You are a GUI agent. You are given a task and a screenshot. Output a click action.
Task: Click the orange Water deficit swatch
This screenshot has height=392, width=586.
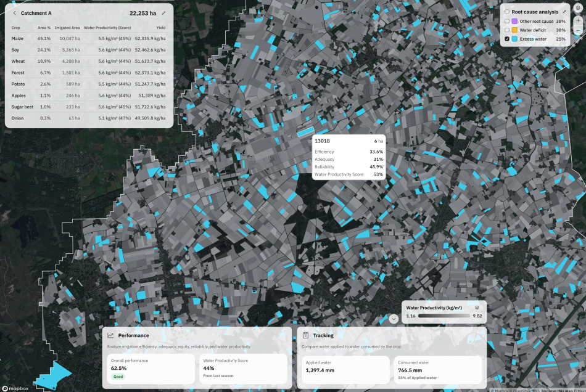[x=514, y=30]
